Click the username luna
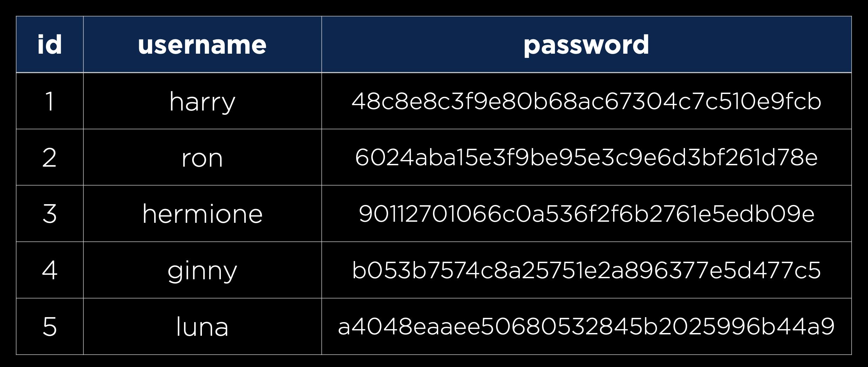 [202, 327]
